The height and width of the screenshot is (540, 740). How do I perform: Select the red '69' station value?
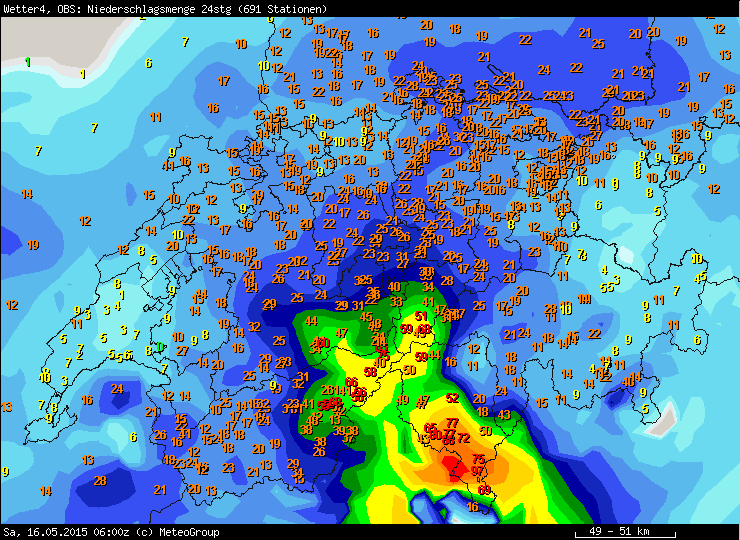point(484,489)
